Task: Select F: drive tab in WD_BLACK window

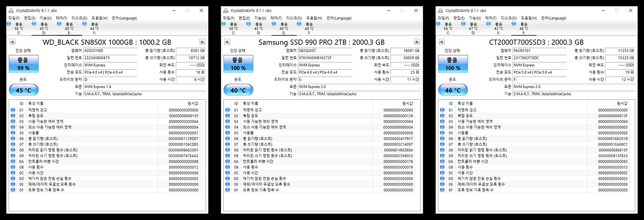Action: coord(94,28)
